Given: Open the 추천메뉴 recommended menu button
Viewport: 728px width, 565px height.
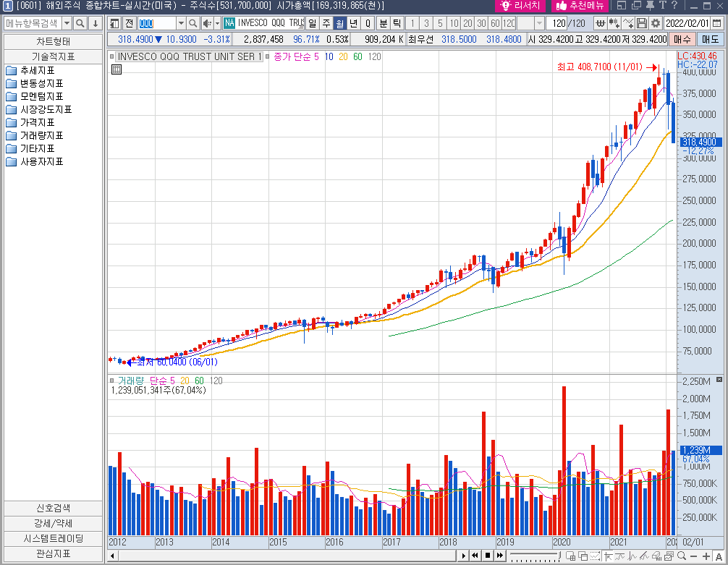Looking at the screenshot, I should tap(580, 6).
